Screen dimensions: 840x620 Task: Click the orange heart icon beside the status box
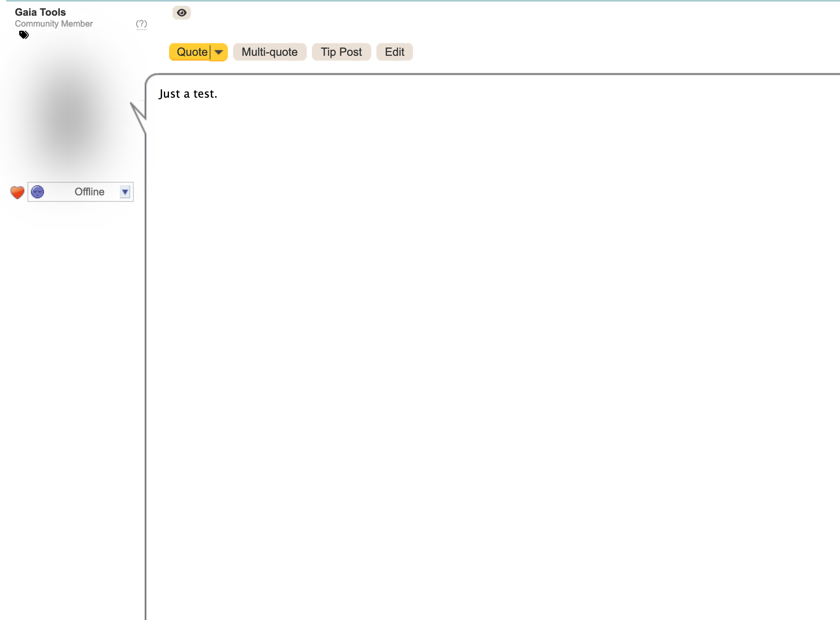click(17, 192)
